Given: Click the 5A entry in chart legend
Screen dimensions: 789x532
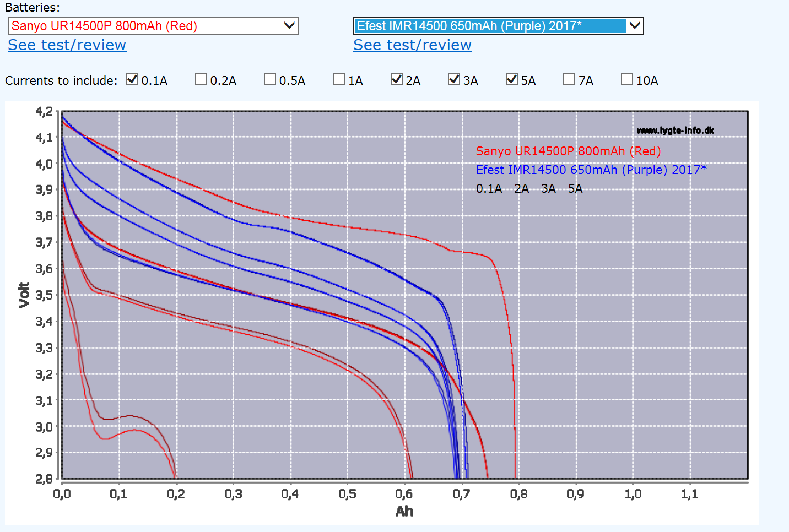Looking at the screenshot, I should tap(575, 188).
